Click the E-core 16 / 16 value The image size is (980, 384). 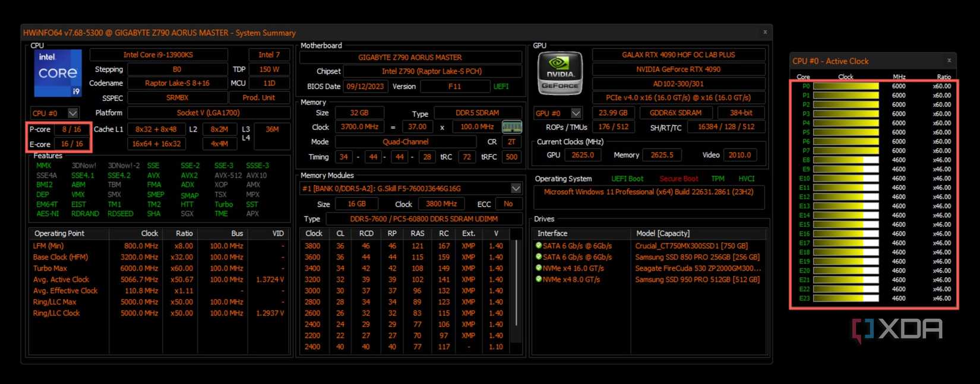(72, 144)
